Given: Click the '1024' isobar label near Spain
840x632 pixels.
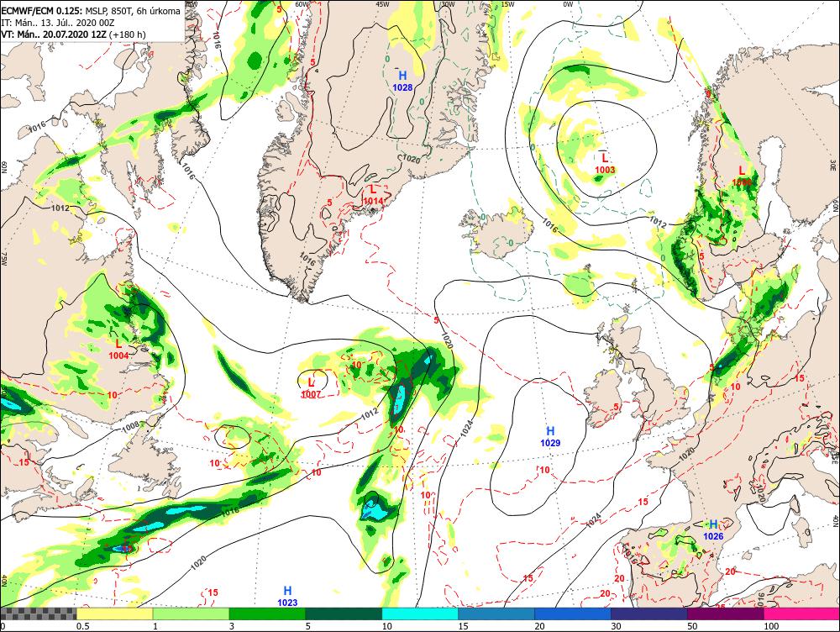Looking at the screenshot, I should coord(594,519).
